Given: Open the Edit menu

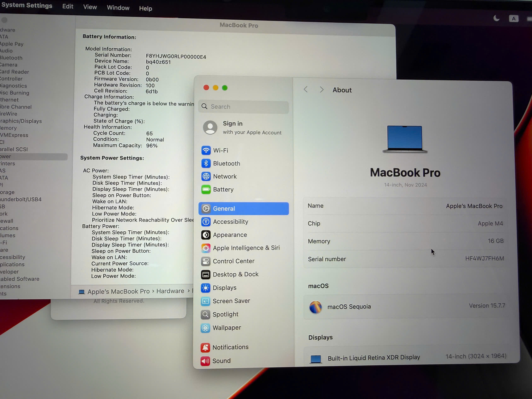Looking at the screenshot, I should pyautogui.click(x=68, y=6).
